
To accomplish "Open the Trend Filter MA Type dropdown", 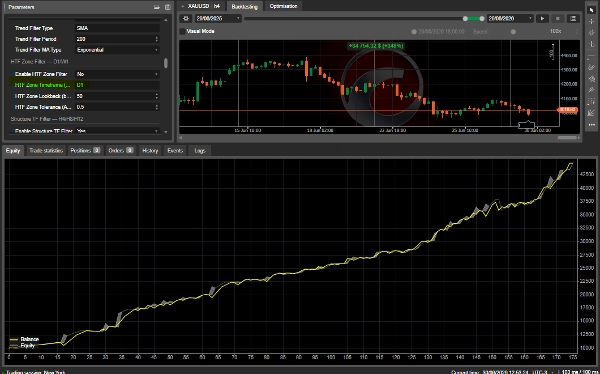I will point(117,50).
